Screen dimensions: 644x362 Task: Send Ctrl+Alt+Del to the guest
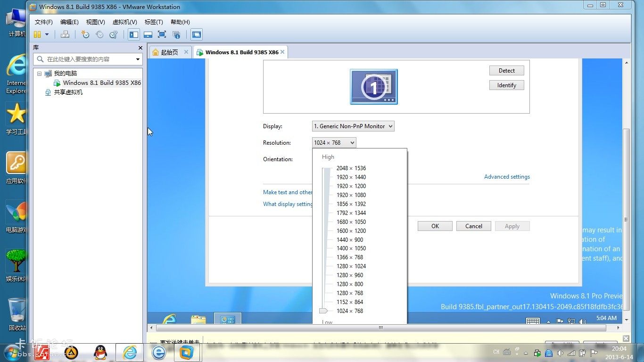tap(65, 34)
